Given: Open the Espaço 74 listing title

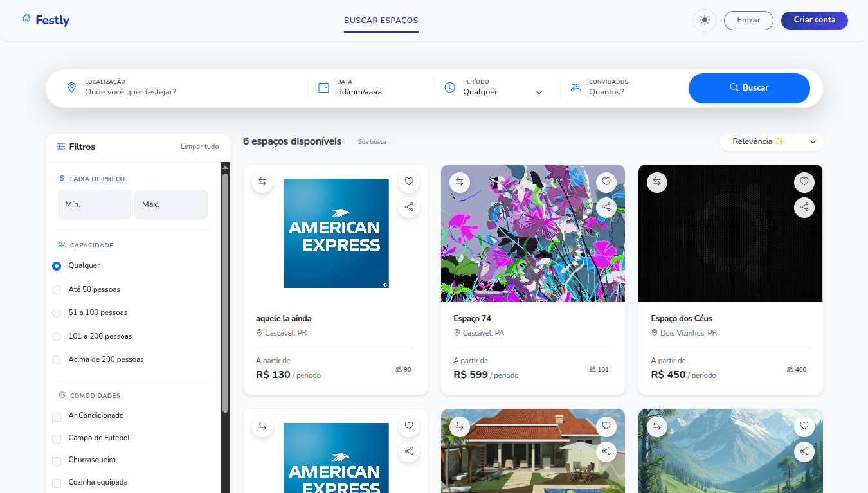Looking at the screenshot, I should point(473,319).
